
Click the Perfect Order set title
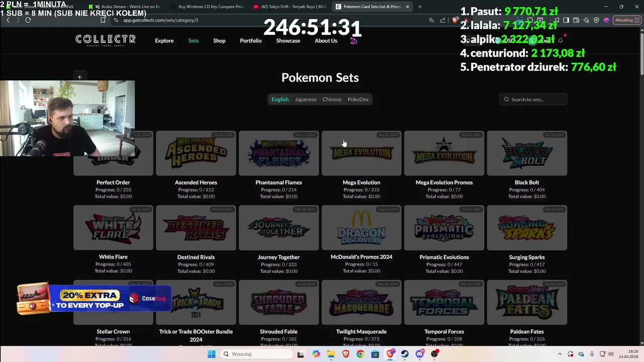pos(113,183)
